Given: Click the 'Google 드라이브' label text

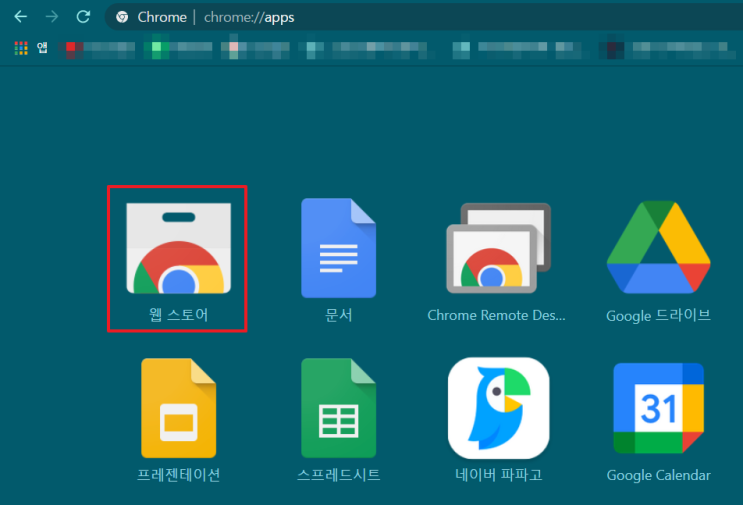Looking at the screenshot, I should tap(658, 316).
